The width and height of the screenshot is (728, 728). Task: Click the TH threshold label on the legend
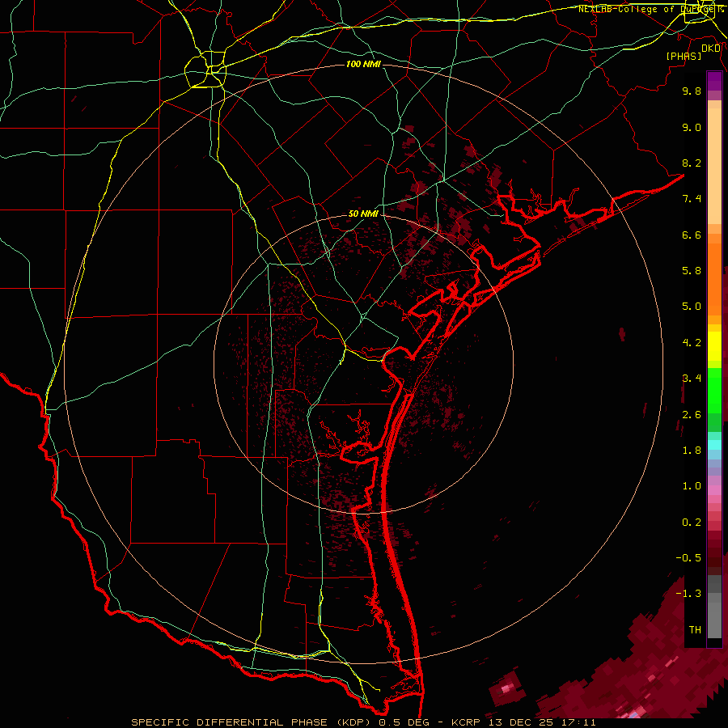point(695,630)
